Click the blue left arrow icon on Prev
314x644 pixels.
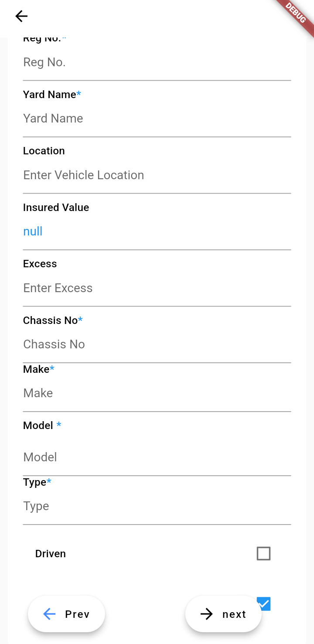point(49,614)
